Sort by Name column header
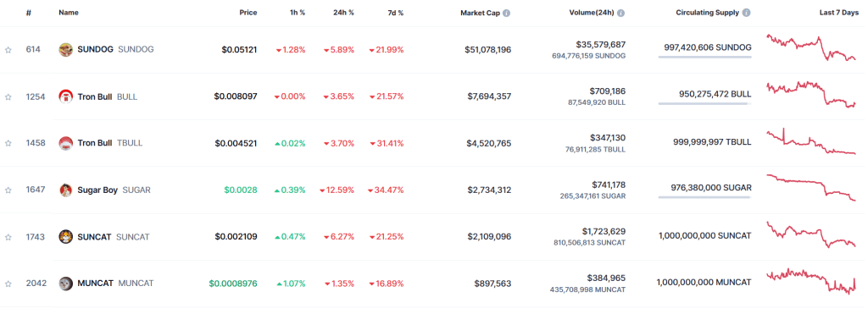Screen dimensions: 868x314 pyautogui.click(x=68, y=13)
